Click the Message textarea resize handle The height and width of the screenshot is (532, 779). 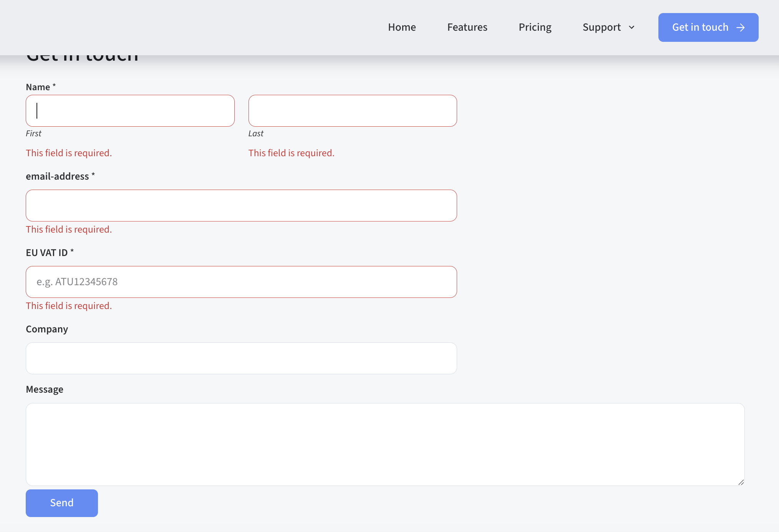pos(741,483)
